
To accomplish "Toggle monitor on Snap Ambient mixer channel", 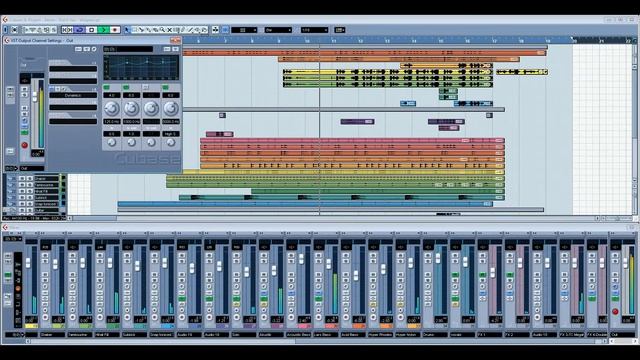I will pyautogui.click(x=154, y=310).
